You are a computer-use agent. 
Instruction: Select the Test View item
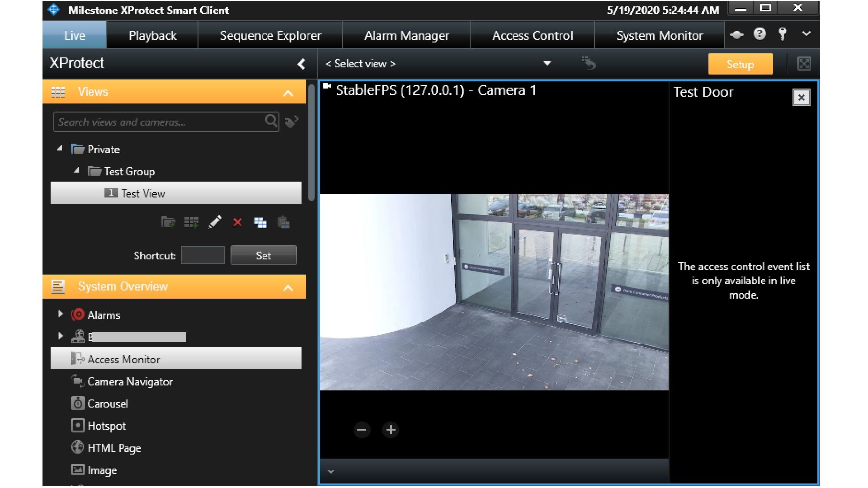pos(176,193)
